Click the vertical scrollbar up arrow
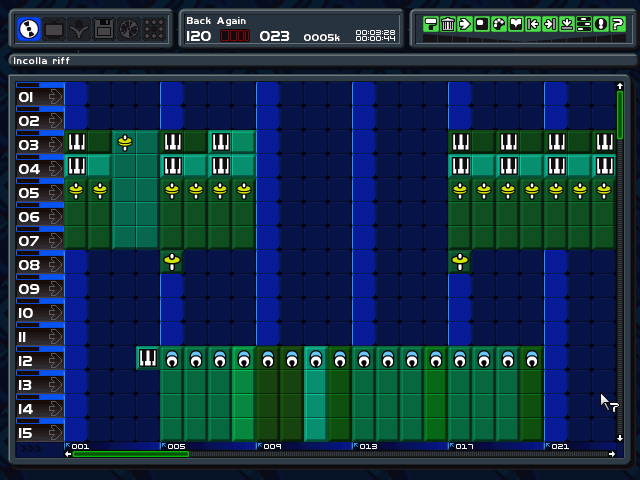The height and width of the screenshot is (480, 640). pos(620,86)
